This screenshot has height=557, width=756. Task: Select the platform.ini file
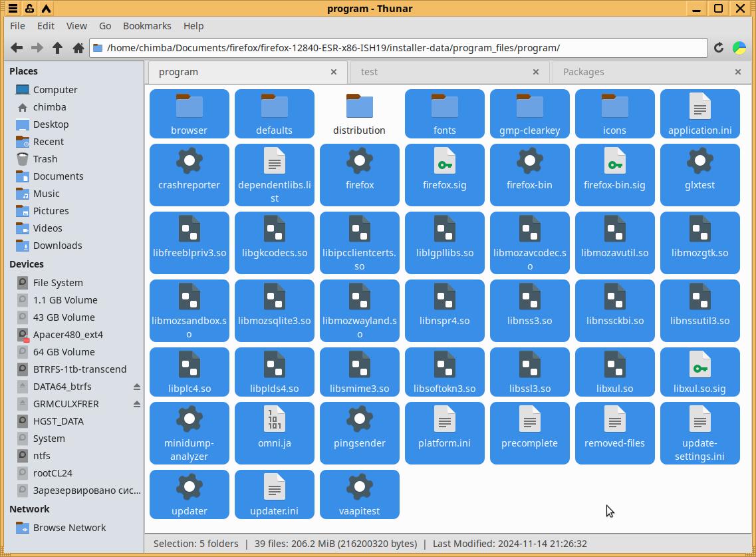pos(445,433)
